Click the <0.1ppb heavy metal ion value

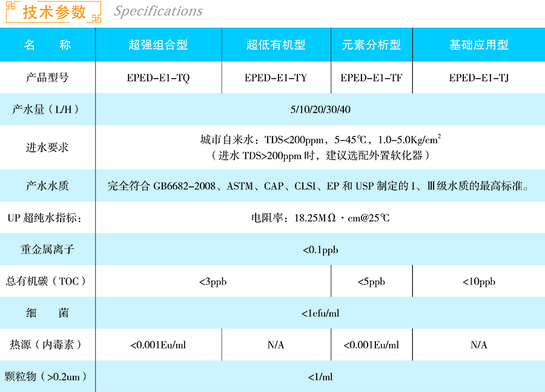click(320, 249)
